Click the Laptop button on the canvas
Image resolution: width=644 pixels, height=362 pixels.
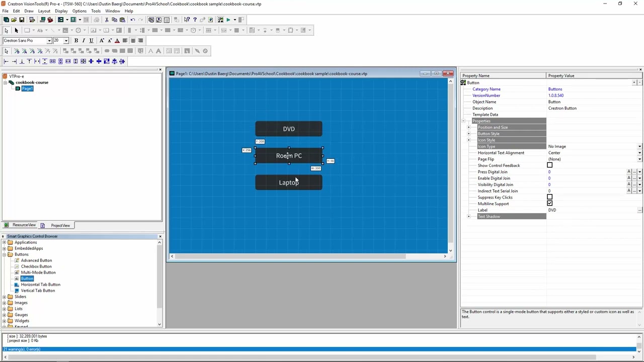[289, 183]
